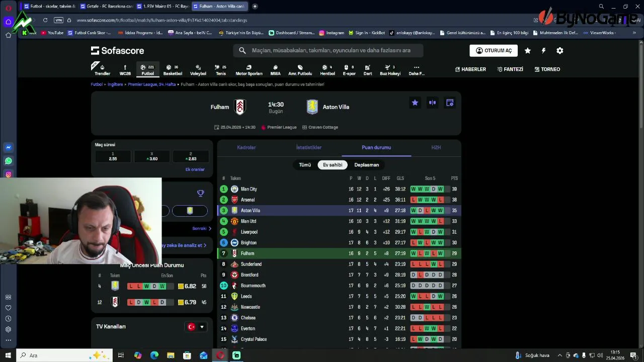Open the Daha F... more sports menu
The width and height of the screenshot is (644, 362).
pyautogui.click(x=417, y=70)
